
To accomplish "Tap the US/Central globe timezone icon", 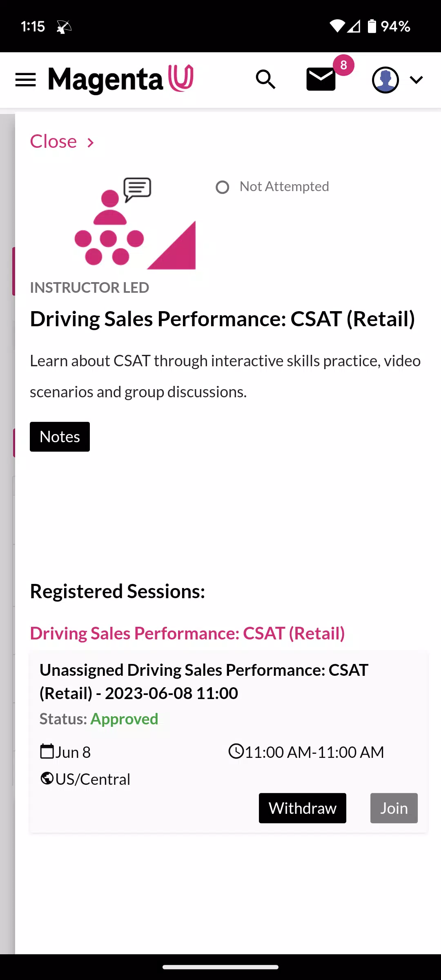I will click(47, 778).
